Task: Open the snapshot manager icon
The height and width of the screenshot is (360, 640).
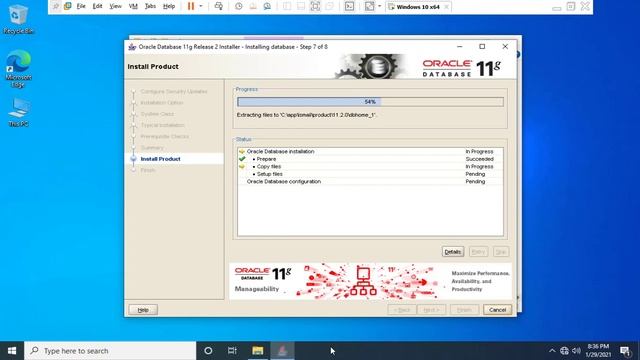Action: click(267, 6)
